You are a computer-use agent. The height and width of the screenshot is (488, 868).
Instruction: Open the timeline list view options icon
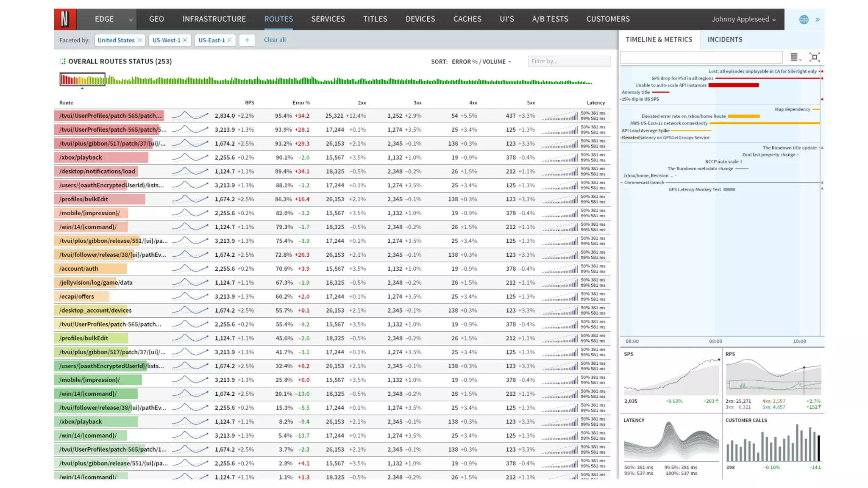(795, 57)
